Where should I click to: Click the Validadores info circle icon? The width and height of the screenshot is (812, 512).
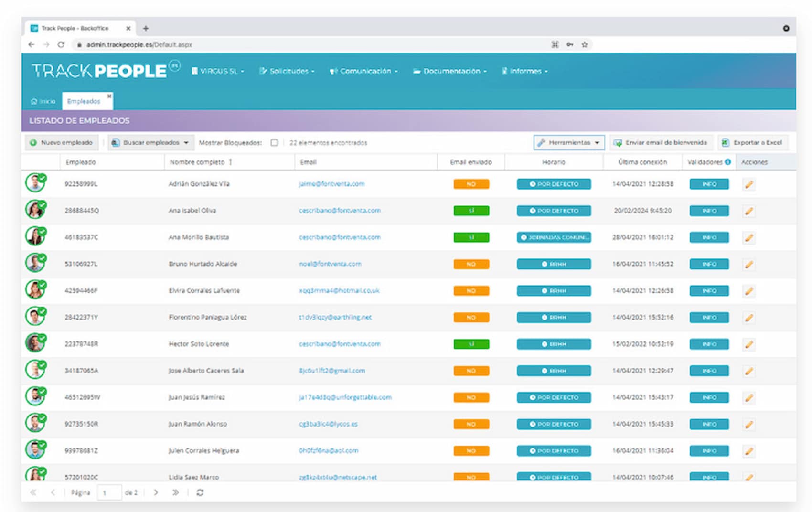coord(728,162)
